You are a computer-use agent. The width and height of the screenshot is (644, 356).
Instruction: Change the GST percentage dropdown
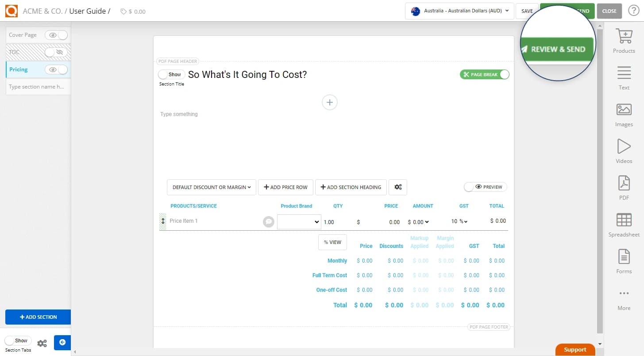459,221
